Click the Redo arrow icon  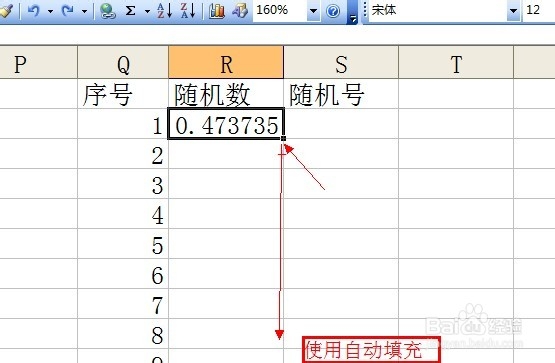[68, 11]
